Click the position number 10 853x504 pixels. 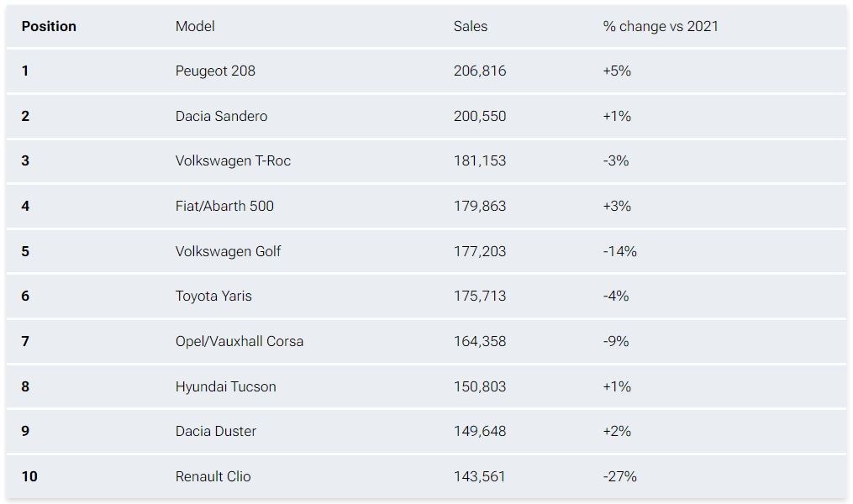[29, 476]
